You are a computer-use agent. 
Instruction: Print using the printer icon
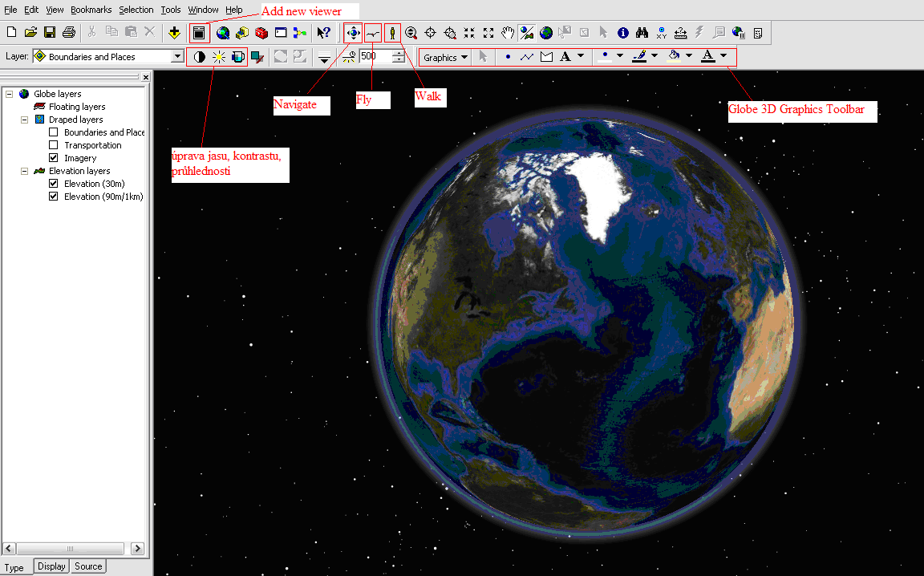[69, 32]
